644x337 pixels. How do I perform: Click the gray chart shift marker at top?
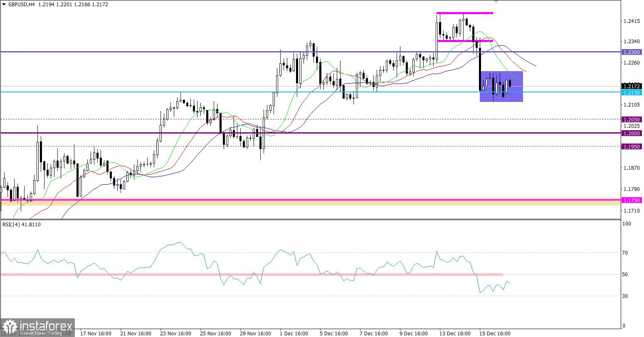[497, 2]
